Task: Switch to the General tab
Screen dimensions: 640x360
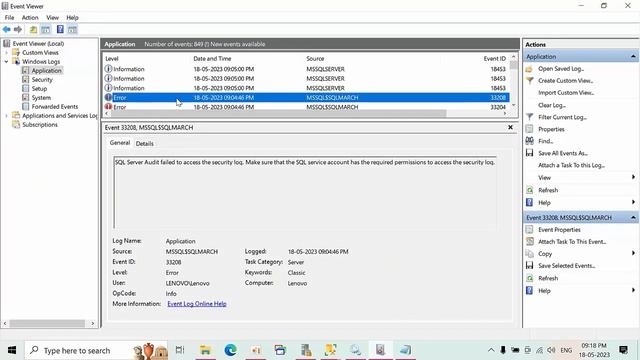Action: pyautogui.click(x=120, y=143)
